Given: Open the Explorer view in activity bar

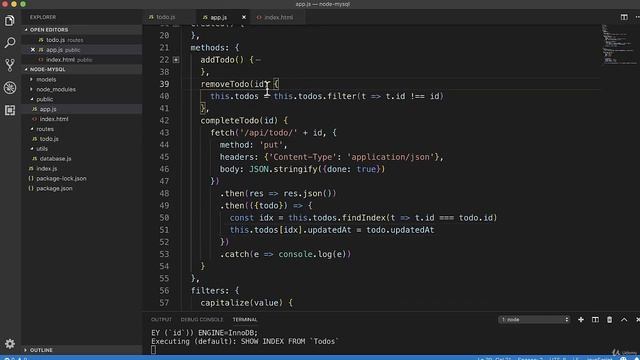Looking at the screenshot, I should pyautogui.click(x=10, y=20).
